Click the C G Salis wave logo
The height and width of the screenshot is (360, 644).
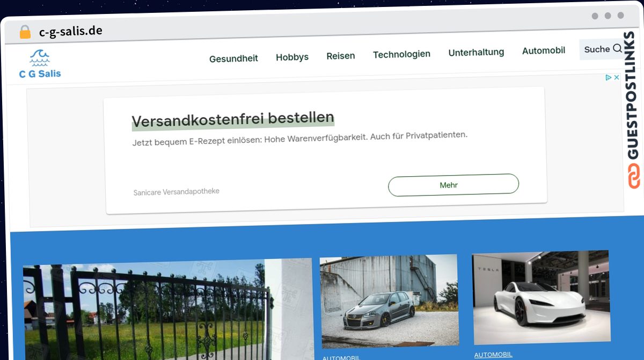point(40,63)
